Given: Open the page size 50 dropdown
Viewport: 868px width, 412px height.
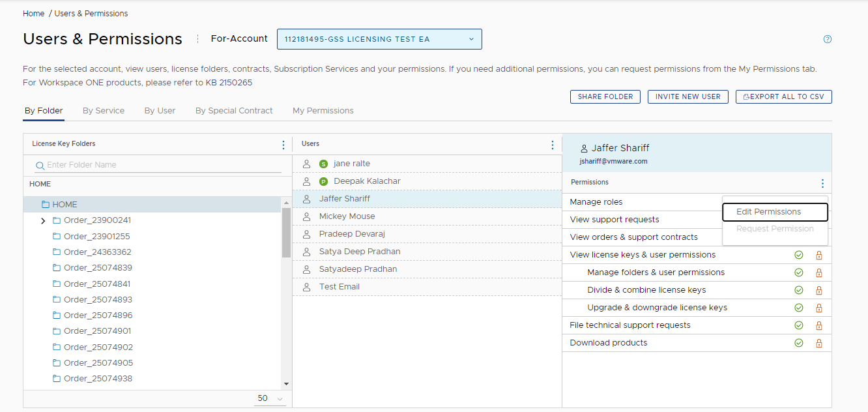Looking at the screenshot, I should (x=270, y=398).
